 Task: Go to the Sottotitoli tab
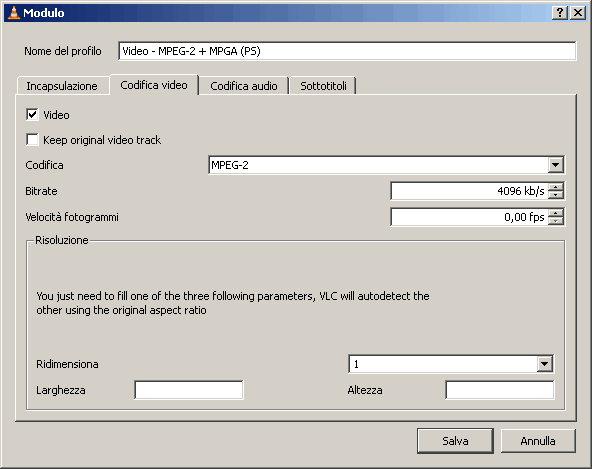[x=323, y=86]
